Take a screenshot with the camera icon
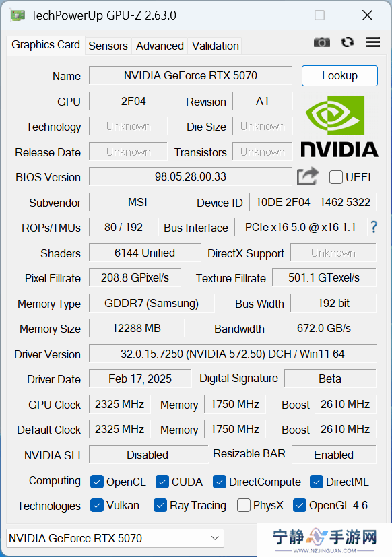Screen dimensions: 392x557 click(322, 42)
